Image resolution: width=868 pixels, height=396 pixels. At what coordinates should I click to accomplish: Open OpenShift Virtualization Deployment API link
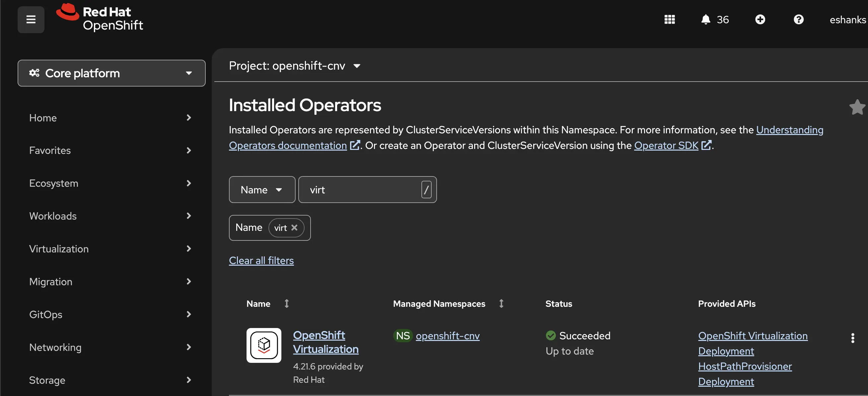click(753, 343)
